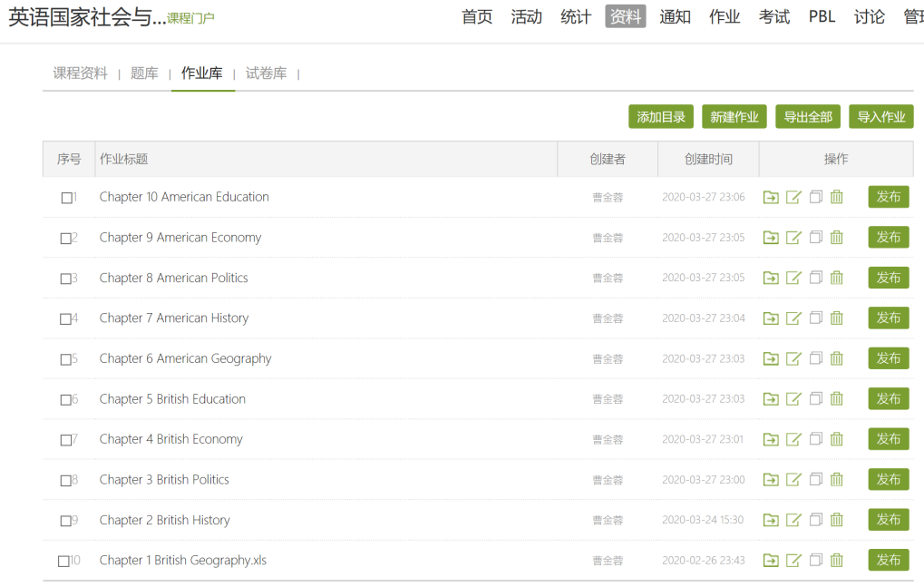Image resolution: width=924 pixels, height=587 pixels.
Task: Open the edit icon for Chapter 9 American Economy
Action: point(793,238)
